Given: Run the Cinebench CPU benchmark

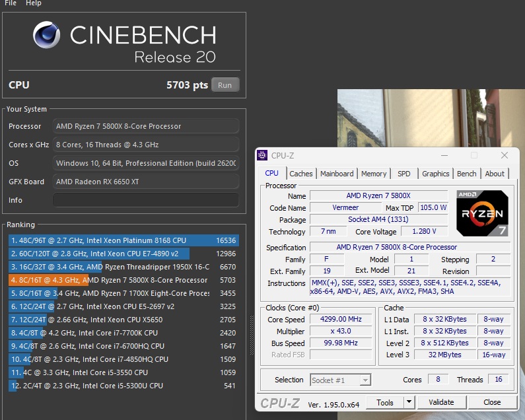Looking at the screenshot, I should click(x=225, y=85).
